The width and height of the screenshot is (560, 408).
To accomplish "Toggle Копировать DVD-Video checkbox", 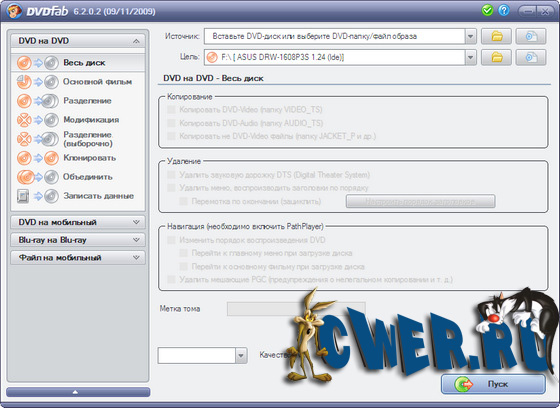I will (x=171, y=109).
